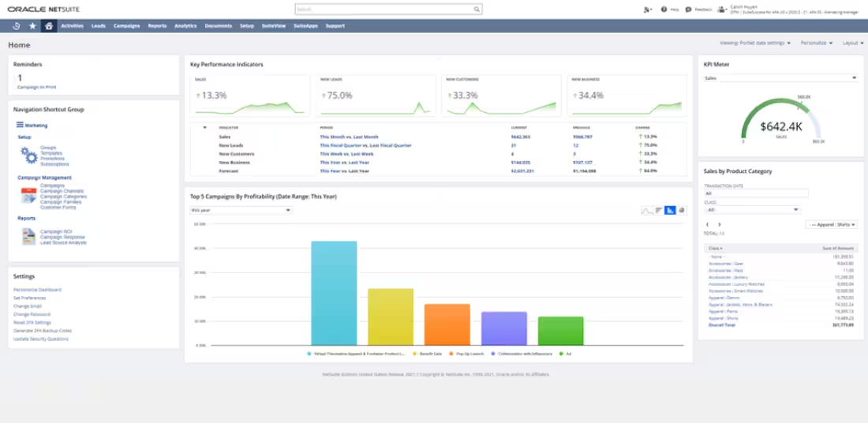
Task: Click the Campaign ROI report link
Action: [56, 231]
